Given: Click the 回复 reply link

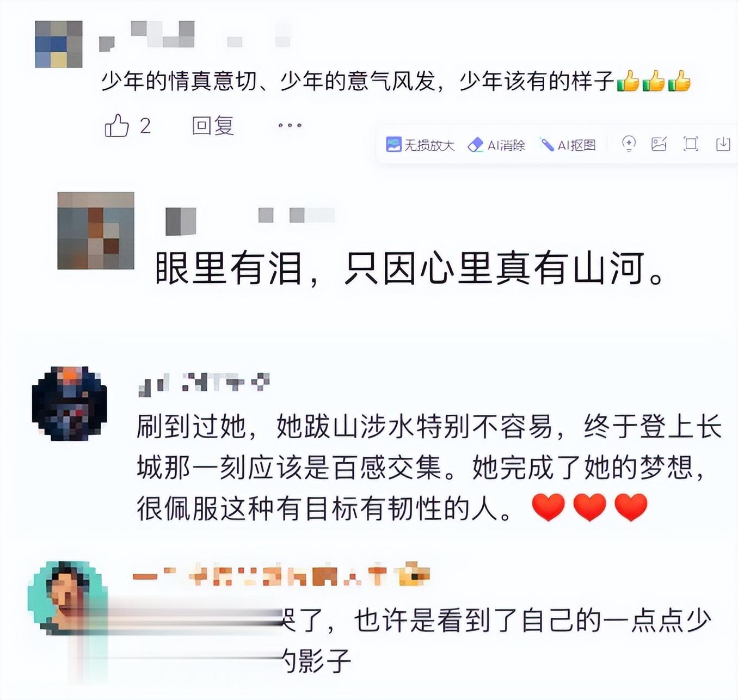Looking at the screenshot, I should point(213,126).
